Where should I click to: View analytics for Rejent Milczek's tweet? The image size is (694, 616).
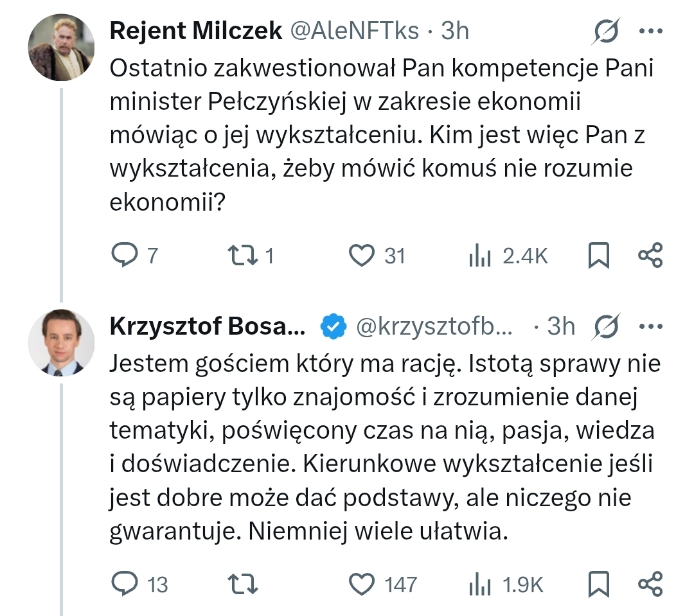coord(480,256)
